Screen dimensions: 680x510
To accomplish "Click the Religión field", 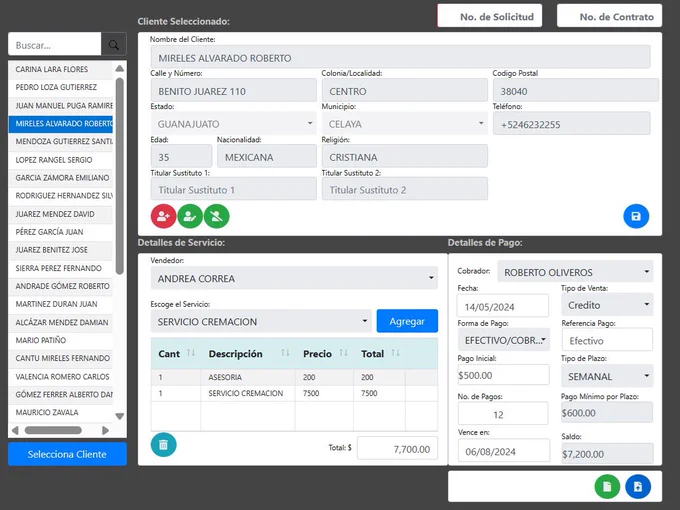I will click(405, 157).
